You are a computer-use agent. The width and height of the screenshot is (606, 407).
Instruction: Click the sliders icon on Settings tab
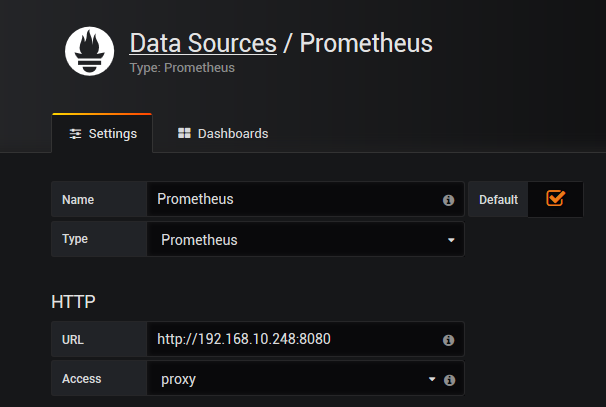(75, 134)
